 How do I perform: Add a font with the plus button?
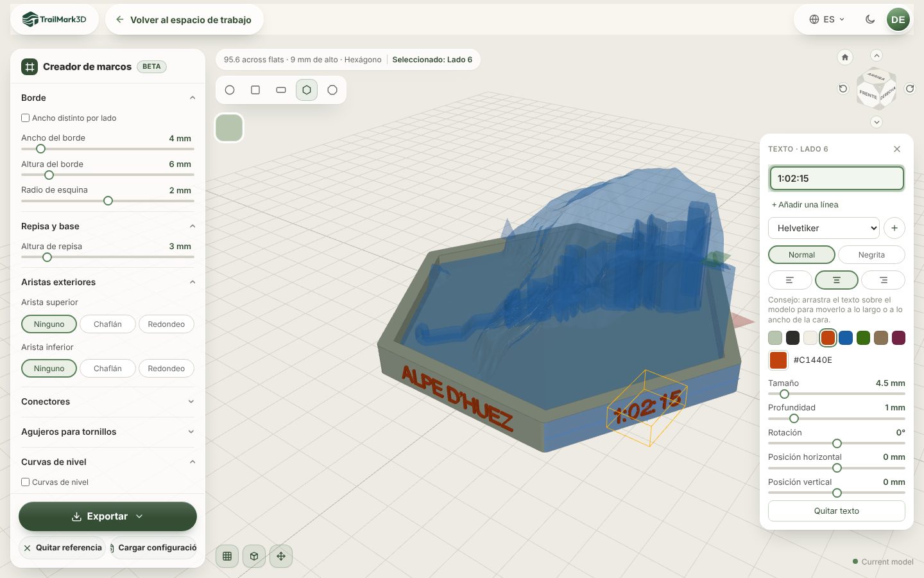pyautogui.click(x=894, y=228)
